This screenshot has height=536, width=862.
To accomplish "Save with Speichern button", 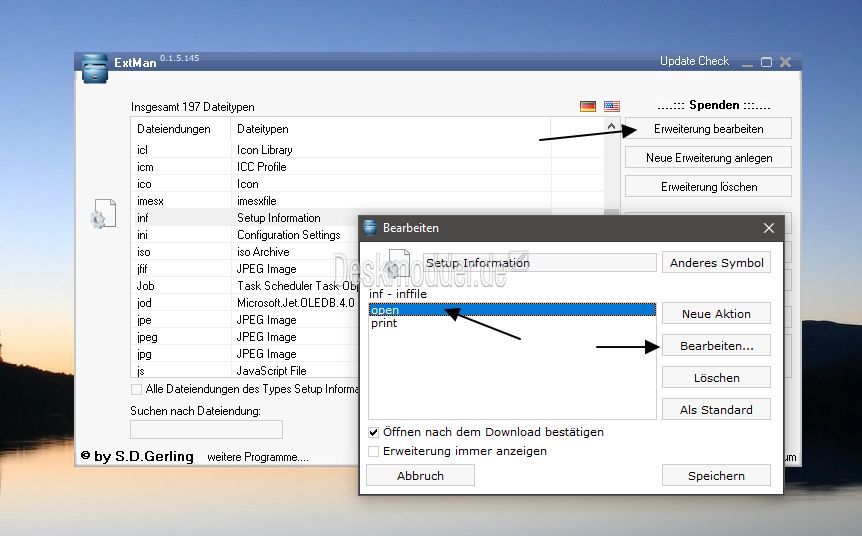I will coord(716,476).
